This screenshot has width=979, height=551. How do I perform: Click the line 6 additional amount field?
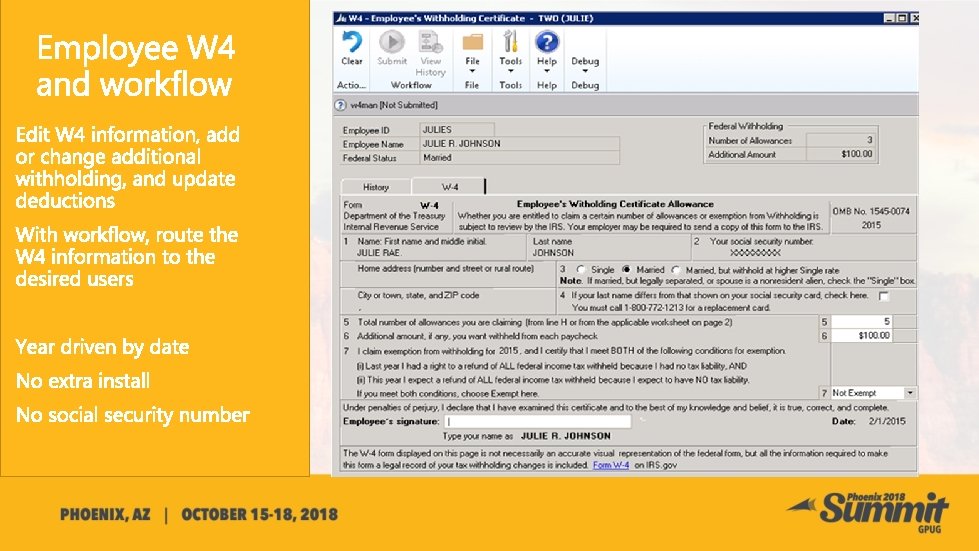862,336
